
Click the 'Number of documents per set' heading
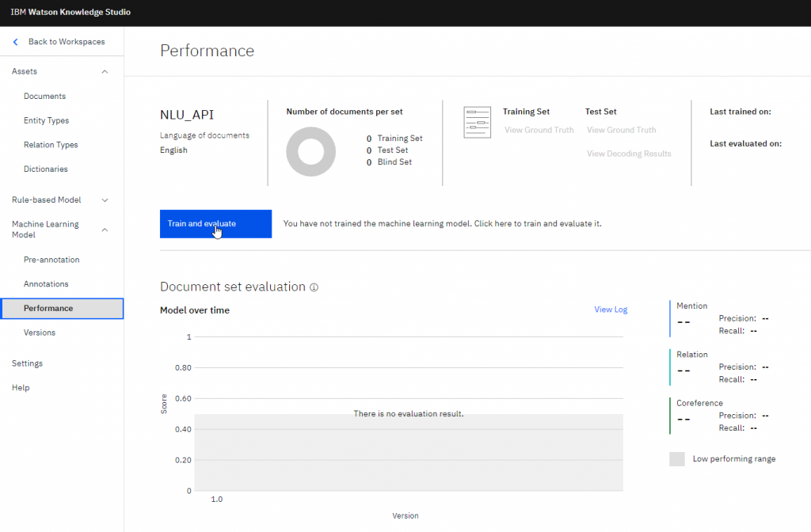coord(345,112)
